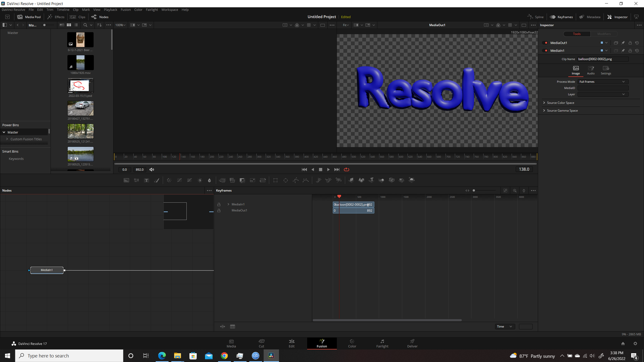Add a Background tool from the toolbar
Viewport: 644px width, 362px height.
(x=126, y=180)
